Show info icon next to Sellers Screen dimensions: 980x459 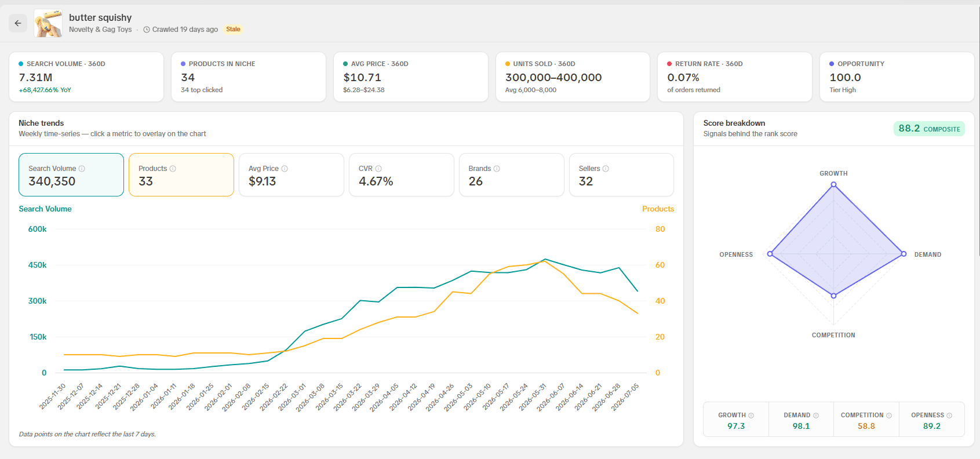coord(606,169)
